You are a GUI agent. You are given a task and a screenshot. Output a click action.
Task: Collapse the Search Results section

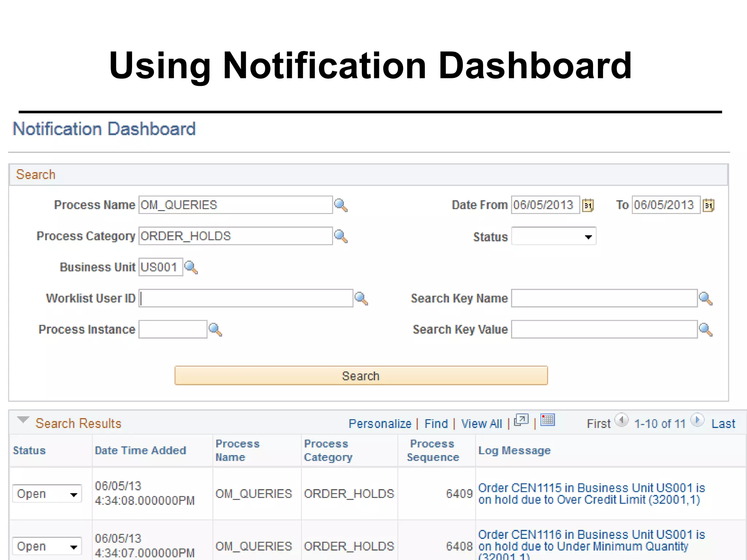pos(23,420)
